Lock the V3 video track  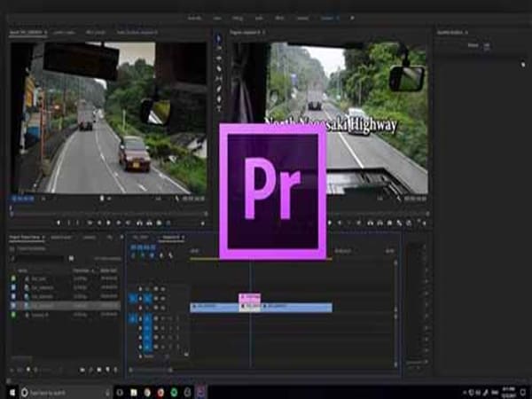[x=140, y=289]
